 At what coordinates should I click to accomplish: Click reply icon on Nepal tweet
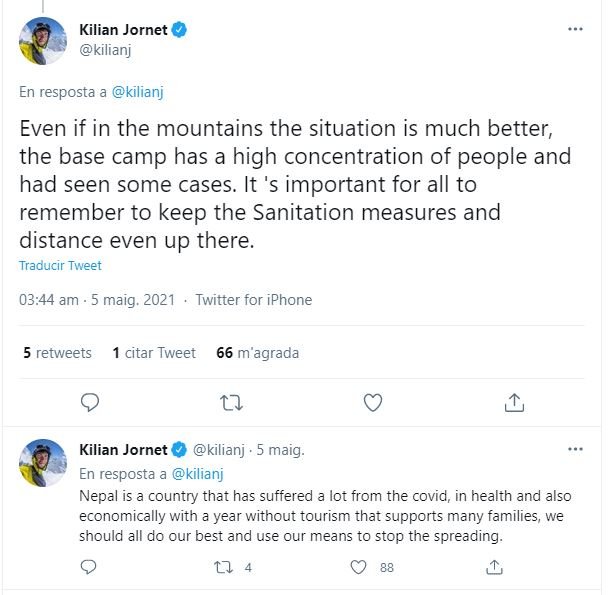(89, 567)
